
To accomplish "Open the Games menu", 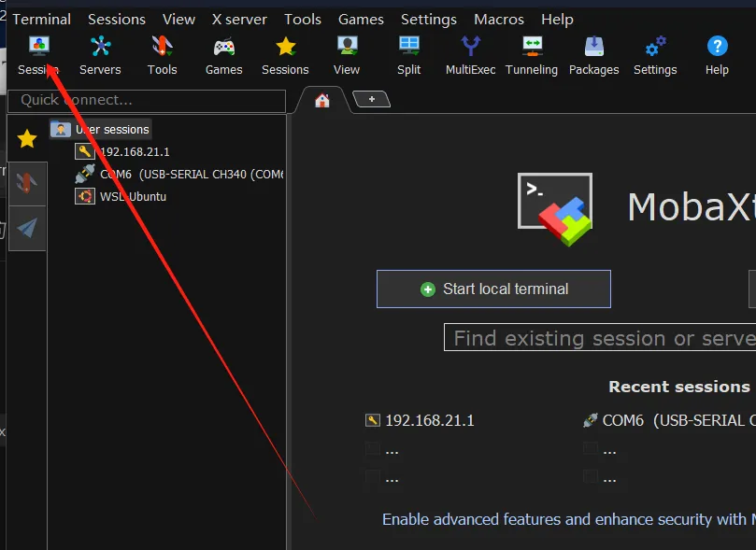I will 361,20.
